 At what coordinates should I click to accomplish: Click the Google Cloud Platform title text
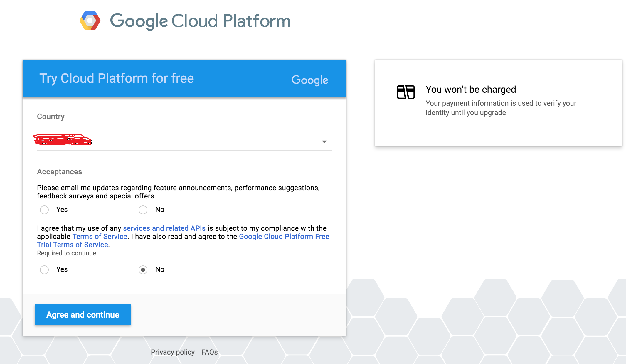200,21
